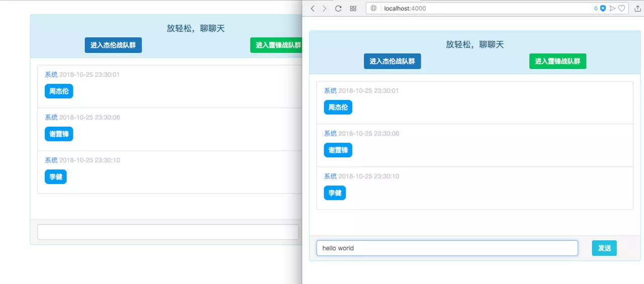Click 进入霆锋战队群 in the back window
The width and height of the screenshot is (644, 284).
click(x=276, y=45)
